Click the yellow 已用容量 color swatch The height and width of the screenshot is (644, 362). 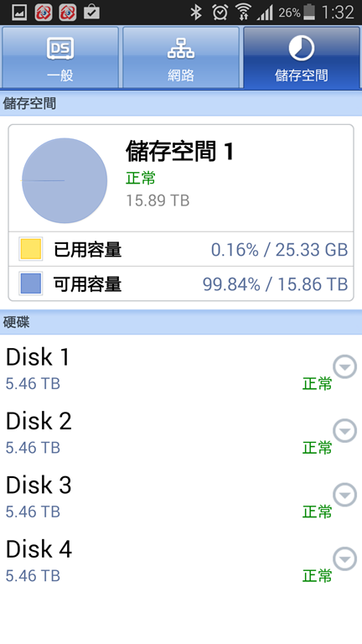click(x=31, y=249)
